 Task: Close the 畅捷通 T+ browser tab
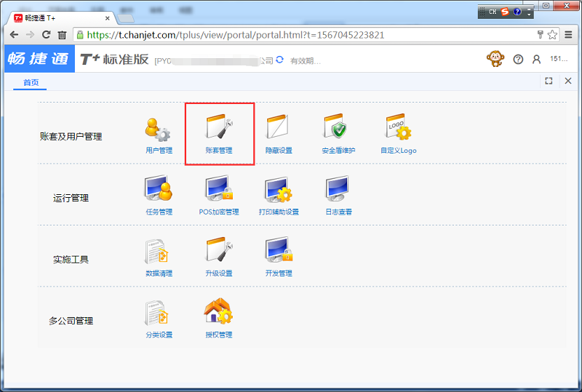pos(107,18)
